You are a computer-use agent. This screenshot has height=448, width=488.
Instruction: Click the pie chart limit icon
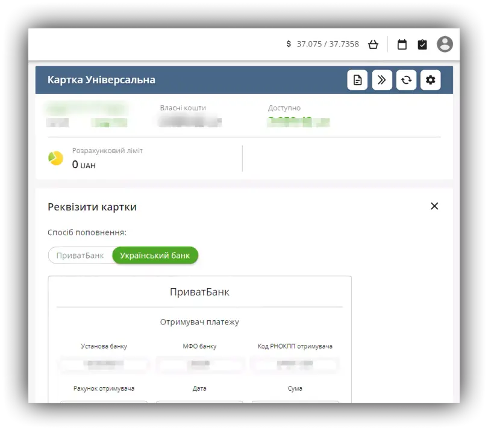coord(56,158)
